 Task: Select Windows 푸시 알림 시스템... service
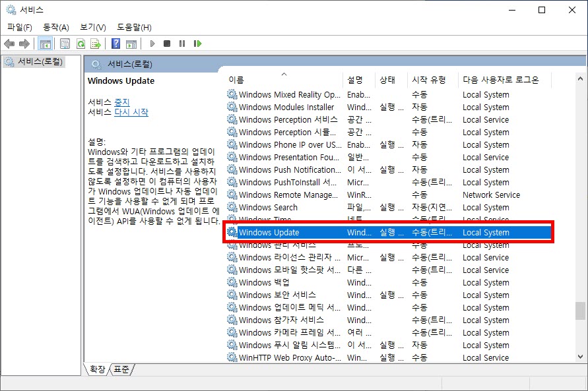[x=389, y=345]
